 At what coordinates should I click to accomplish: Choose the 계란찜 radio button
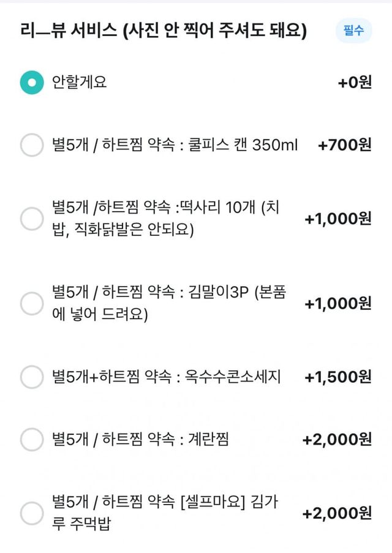tap(31, 439)
